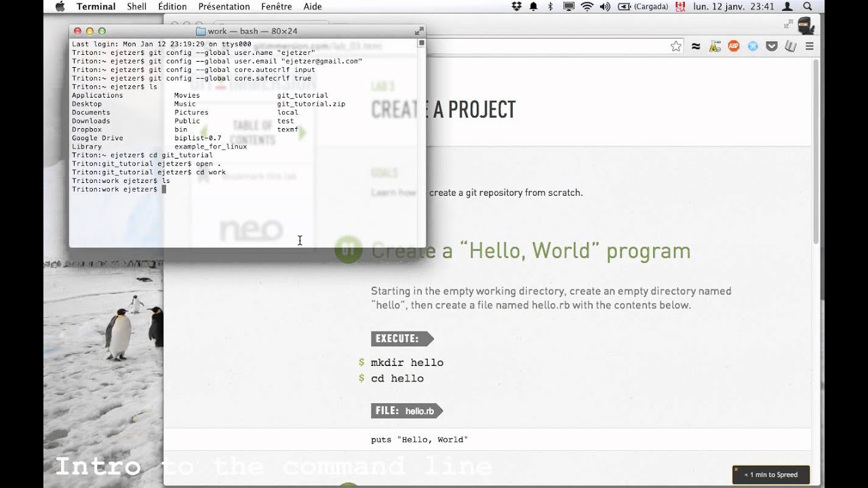Open the Chrome hamburger menu
This screenshot has height=488, width=868.
pos(809,46)
